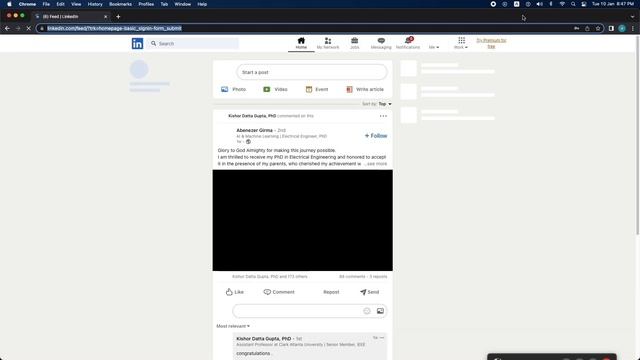Add a Photo to a post

(233, 89)
